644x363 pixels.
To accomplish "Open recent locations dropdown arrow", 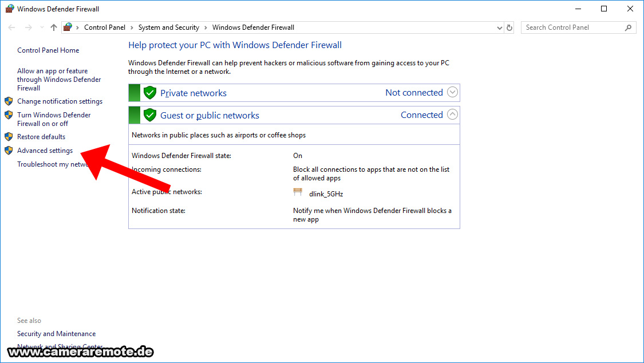I will [x=42, y=27].
